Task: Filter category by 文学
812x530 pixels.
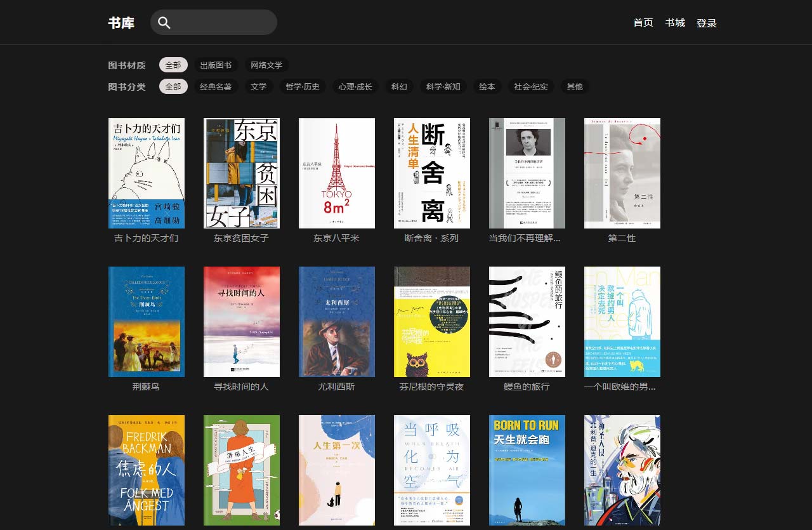Action: coord(259,86)
